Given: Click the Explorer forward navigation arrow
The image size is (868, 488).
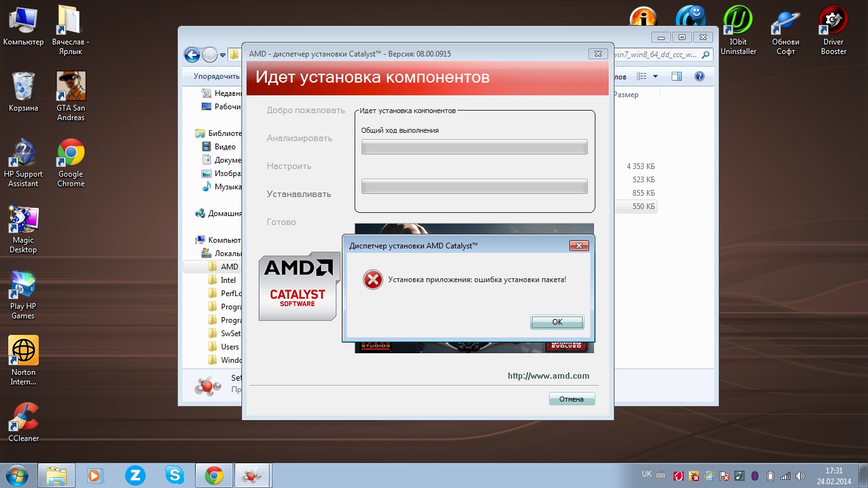Looking at the screenshot, I should click(x=210, y=55).
